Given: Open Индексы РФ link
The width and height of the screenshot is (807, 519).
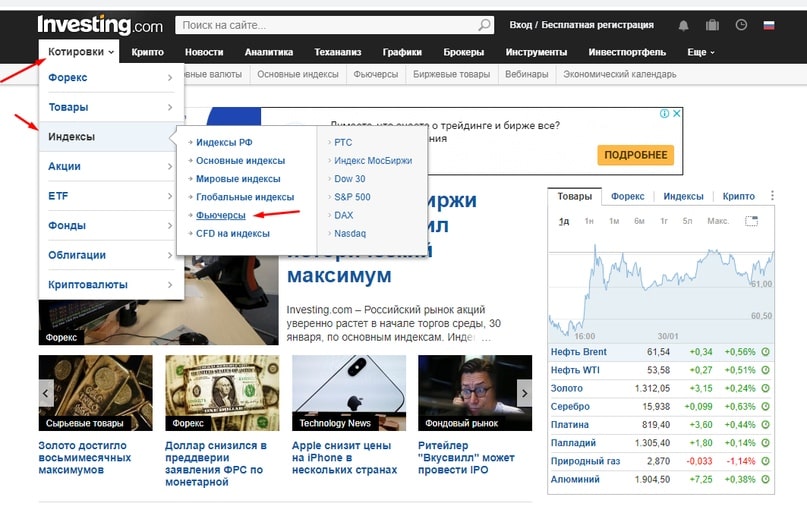Looking at the screenshot, I should tap(224, 142).
